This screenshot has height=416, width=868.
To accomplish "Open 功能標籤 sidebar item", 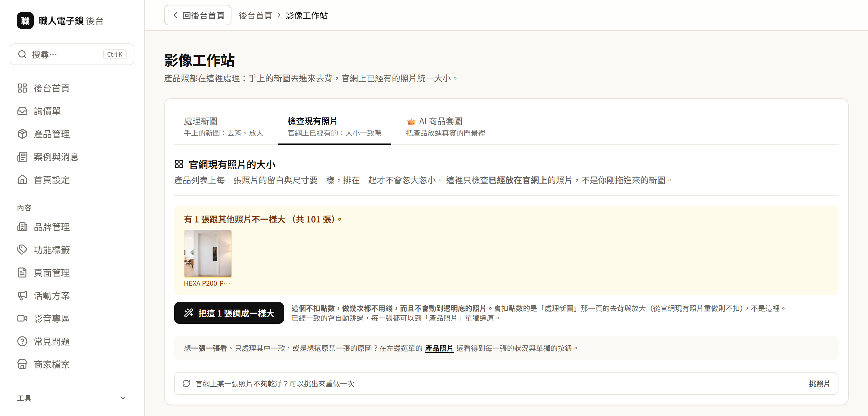I will 72,250.
